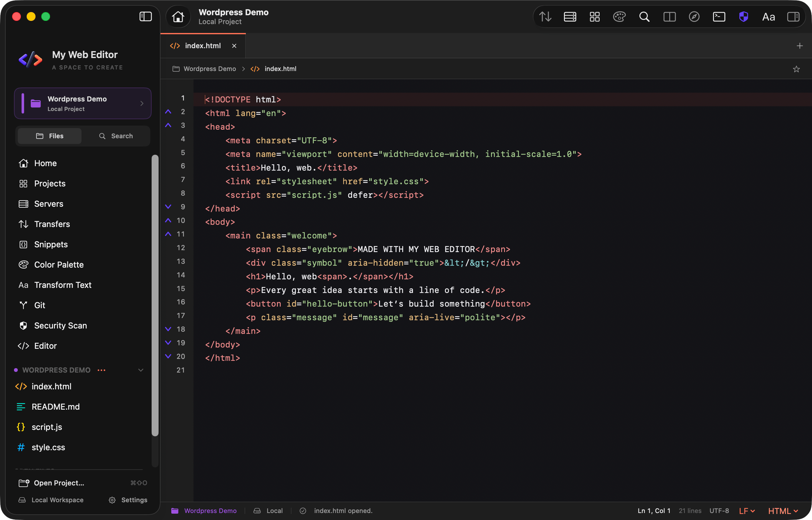812x520 pixels.
Task: Add a new tab with the plus icon
Action: coord(799,46)
